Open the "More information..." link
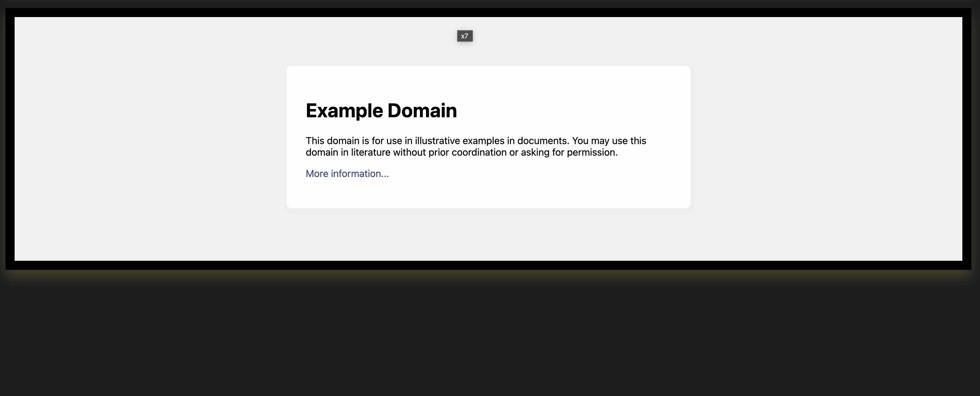Viewport: 980px width, 396px height. [347, 173]
